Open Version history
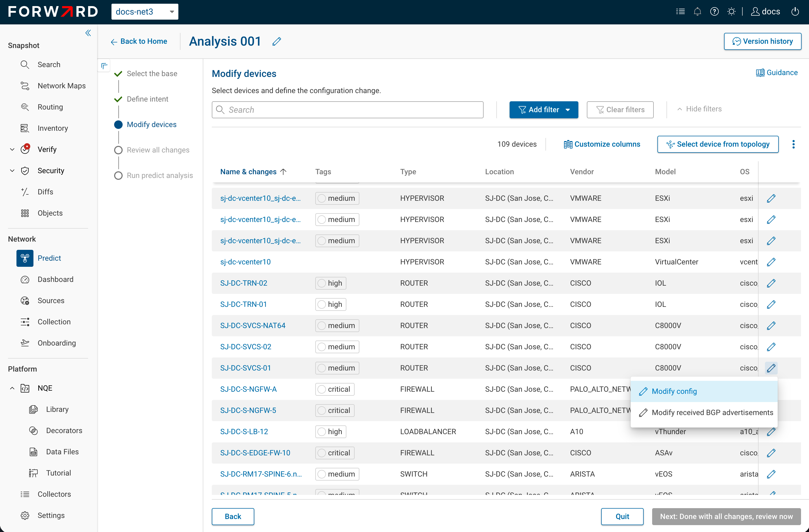The image size is (809, 532). (x=763, y=41)
